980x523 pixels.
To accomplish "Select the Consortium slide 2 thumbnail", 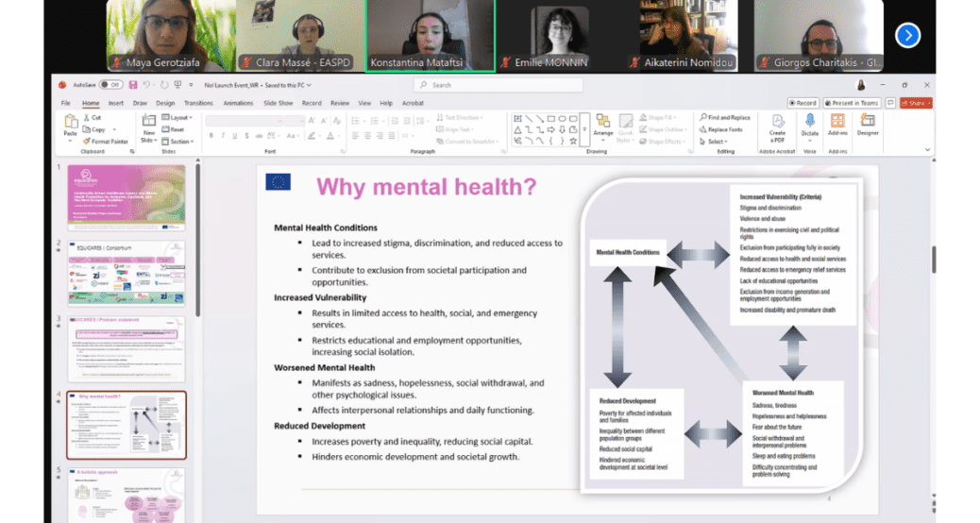I will pos(126,273).
